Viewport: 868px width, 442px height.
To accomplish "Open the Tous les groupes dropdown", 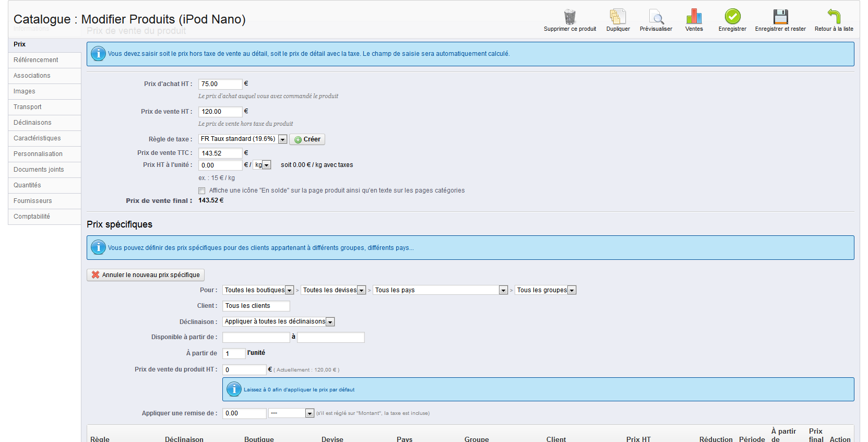I will 546,290.
